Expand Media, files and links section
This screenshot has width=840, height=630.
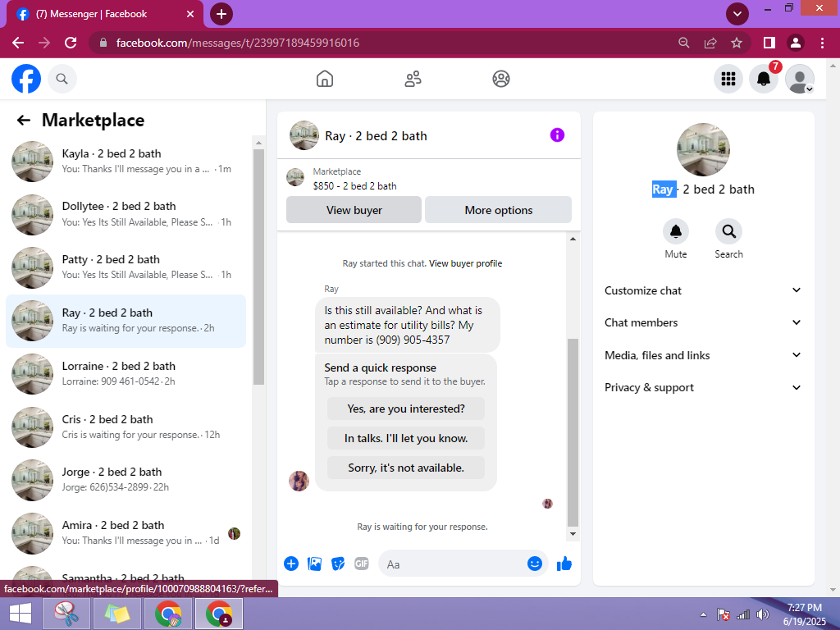[703, 355]
